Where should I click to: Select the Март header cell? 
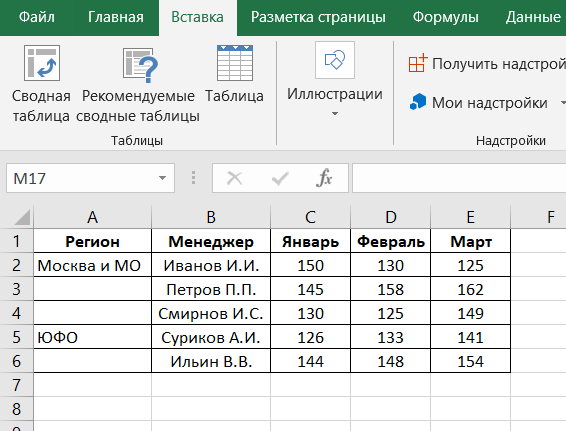tap(470, 241)
